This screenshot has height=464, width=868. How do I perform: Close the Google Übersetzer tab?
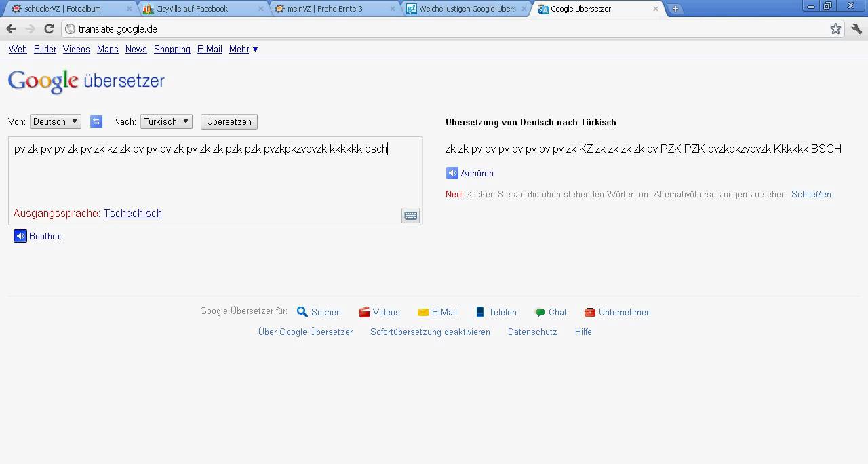(x=655, y=9)
